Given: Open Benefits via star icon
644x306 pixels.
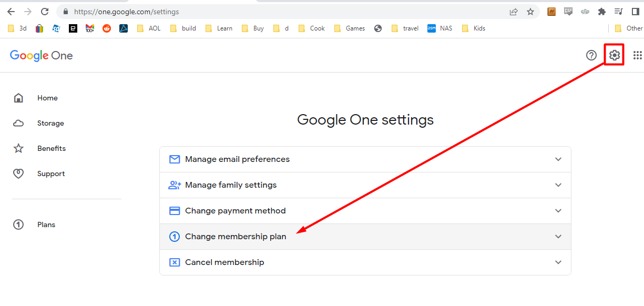Looking at the screenshot, I should tap(18, 148).
